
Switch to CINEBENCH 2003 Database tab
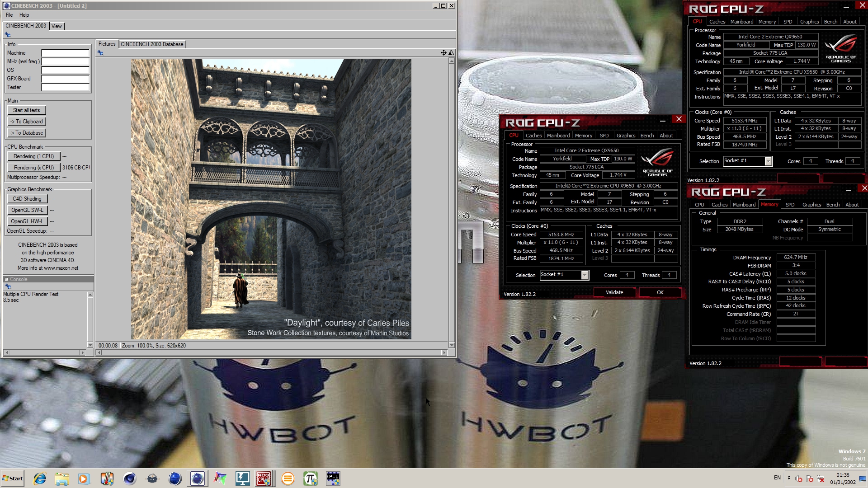(x=152, y=44)
